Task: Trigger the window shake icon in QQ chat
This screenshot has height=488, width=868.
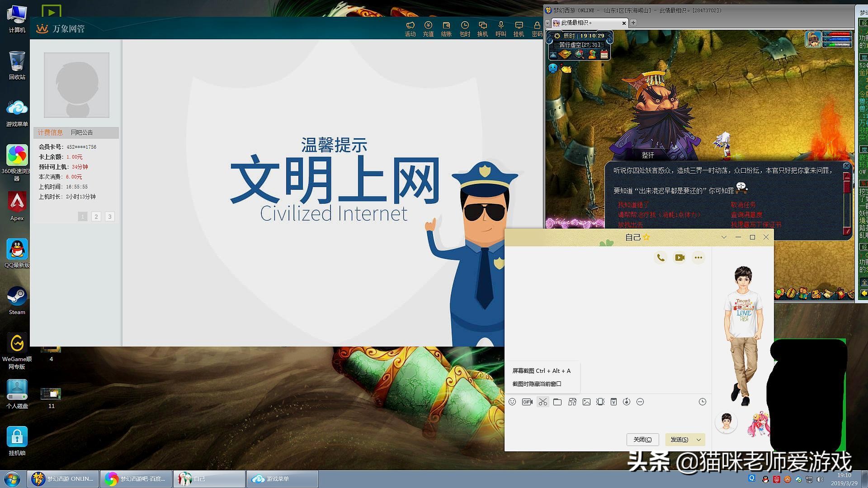Action: (x=600, y=402)
